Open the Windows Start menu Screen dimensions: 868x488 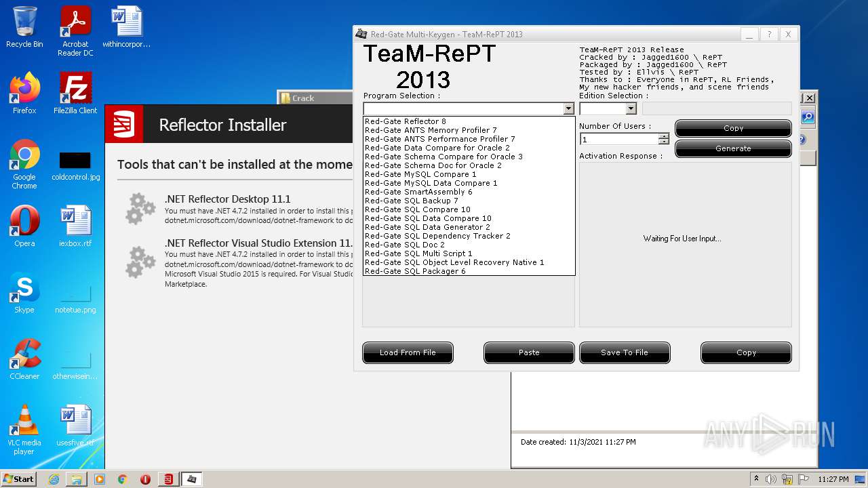[19, 479]
